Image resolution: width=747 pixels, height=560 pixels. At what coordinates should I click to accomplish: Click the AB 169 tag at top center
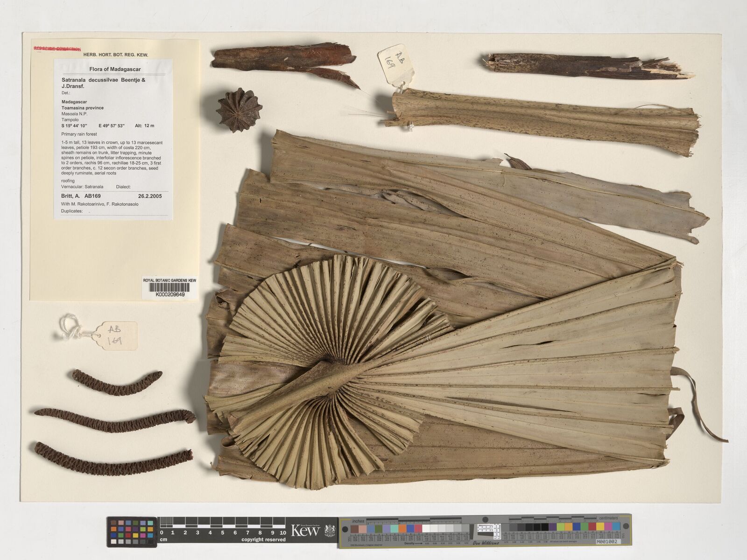click(396, 64)
